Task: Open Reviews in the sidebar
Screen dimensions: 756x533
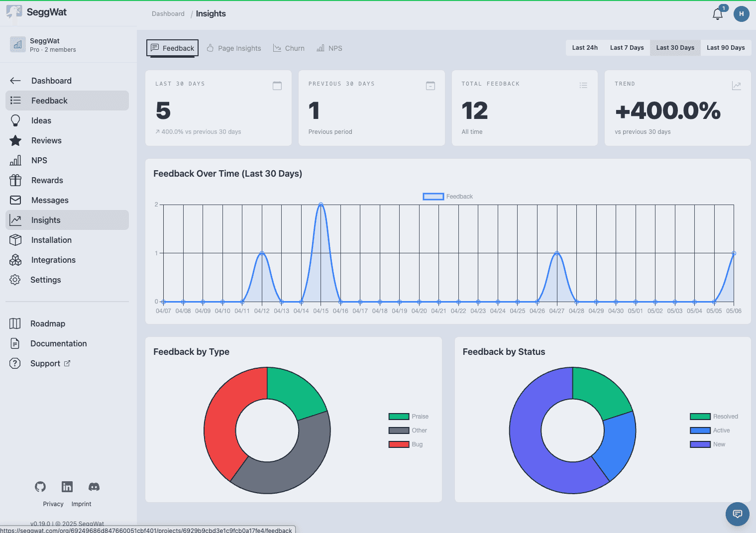Action: 67,140
